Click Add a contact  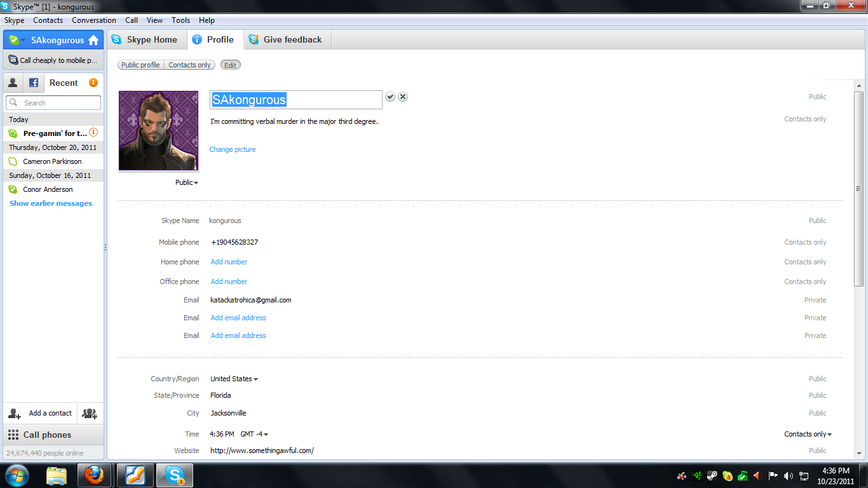pyautogui.click(x=41, y=413)
